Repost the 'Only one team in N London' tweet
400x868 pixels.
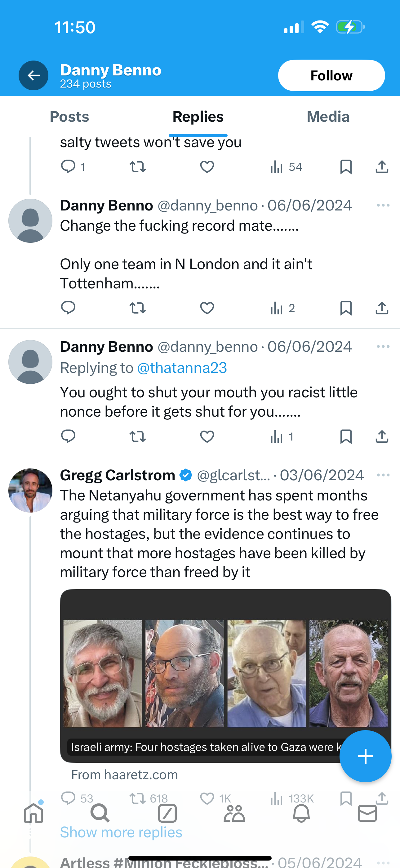coord(137,308)
